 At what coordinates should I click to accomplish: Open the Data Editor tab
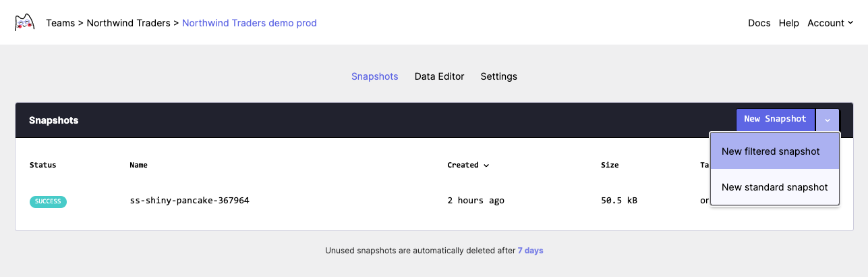point(439,76)
